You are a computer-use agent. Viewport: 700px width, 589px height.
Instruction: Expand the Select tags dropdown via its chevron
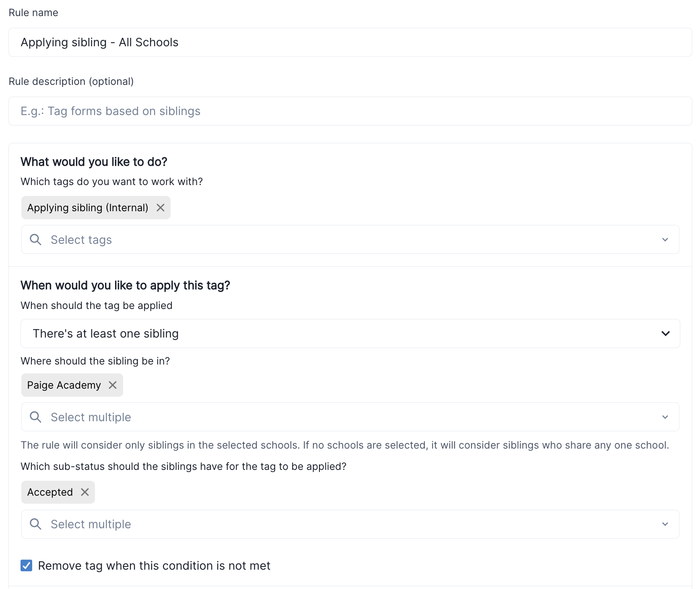click(x=665, y=239)
